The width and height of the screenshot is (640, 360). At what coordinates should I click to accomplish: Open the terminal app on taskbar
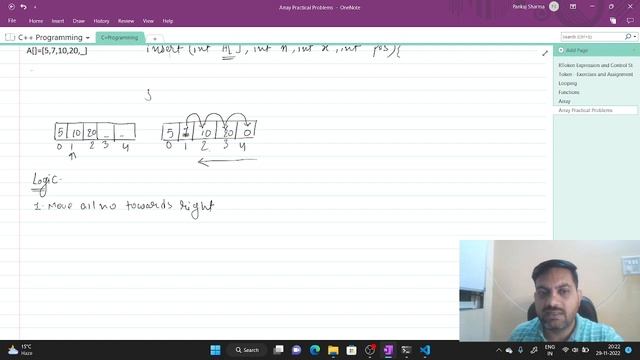click(x=407, y=350)
